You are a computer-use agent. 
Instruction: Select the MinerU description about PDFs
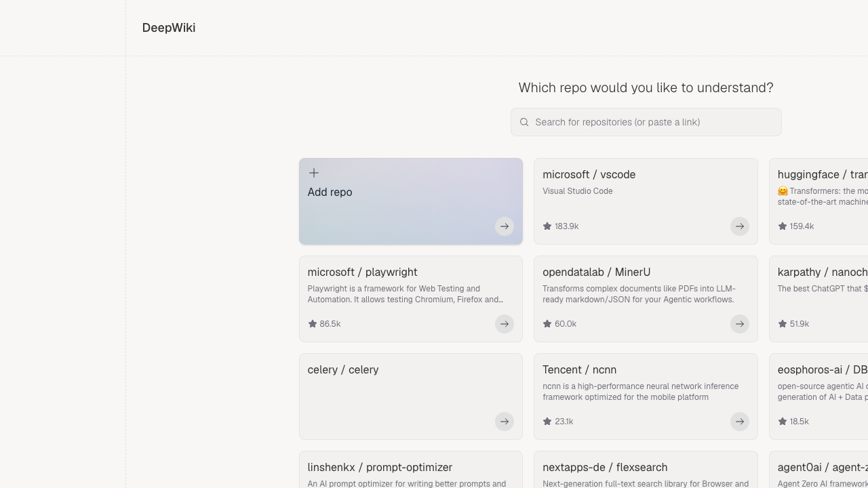pyautogui.click(x=639, y=294)
